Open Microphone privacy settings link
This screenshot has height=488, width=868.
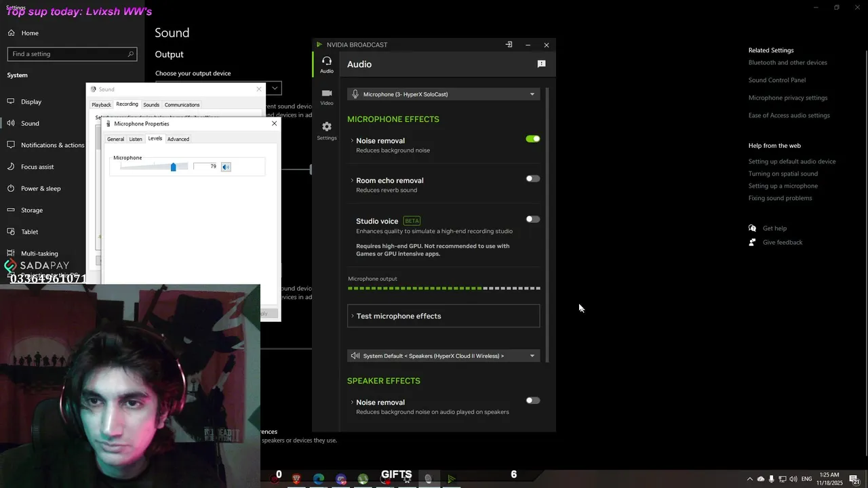click(787, 98)
